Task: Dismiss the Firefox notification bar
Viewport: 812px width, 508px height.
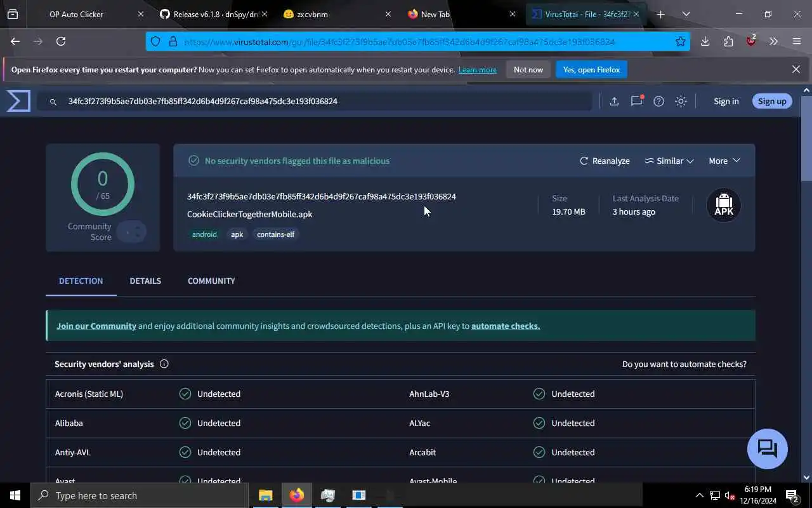Action: coord(796,69)
